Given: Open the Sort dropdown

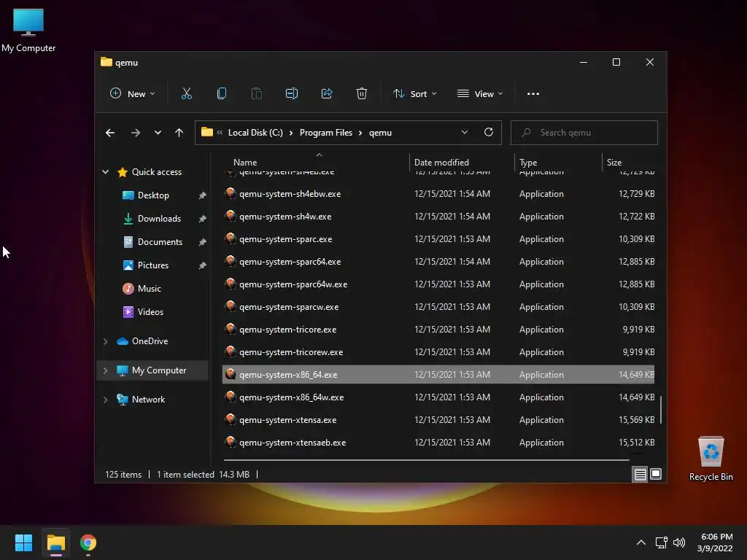Looking at the screenshot, I should (414, 94).
